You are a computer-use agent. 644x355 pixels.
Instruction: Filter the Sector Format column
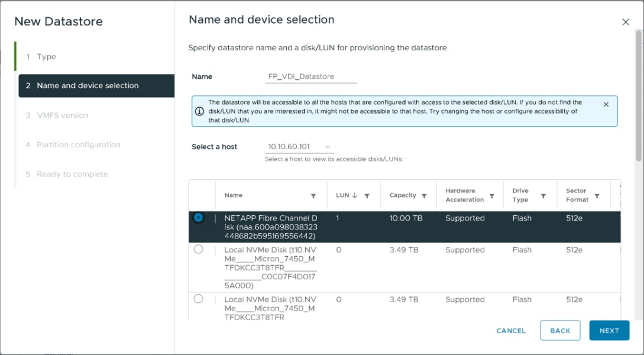click(597, 196)
